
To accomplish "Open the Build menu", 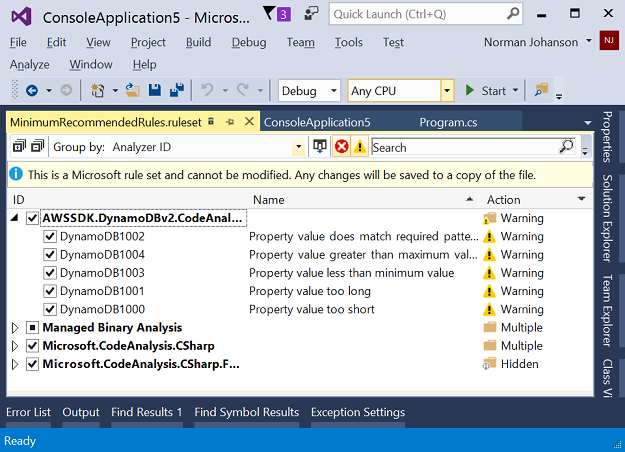I will coord(199,42).
